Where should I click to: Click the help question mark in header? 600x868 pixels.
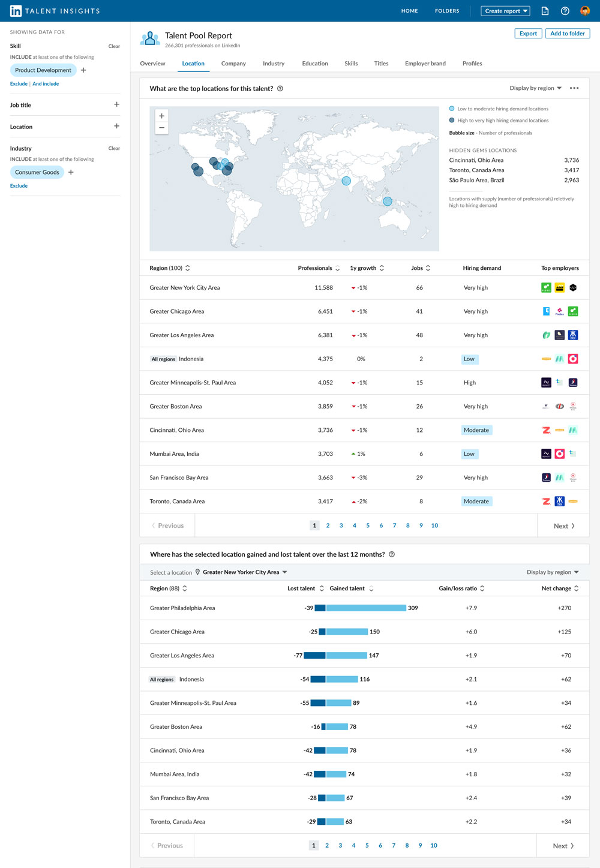[x=565, y=11]
